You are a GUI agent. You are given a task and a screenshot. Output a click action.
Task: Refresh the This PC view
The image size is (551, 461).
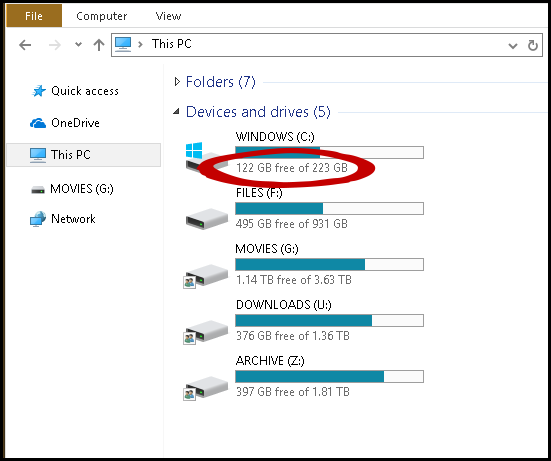(533, 45)
